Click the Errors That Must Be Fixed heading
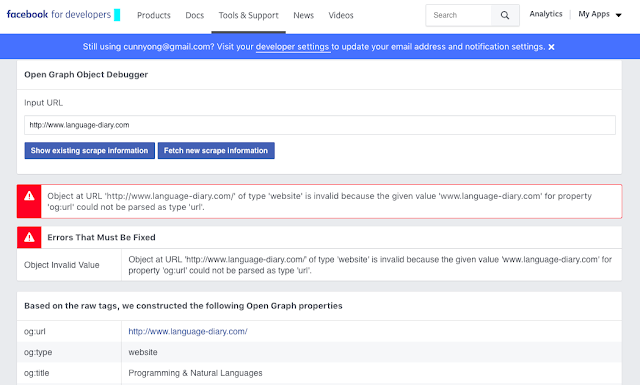 (x=101, y=238)
